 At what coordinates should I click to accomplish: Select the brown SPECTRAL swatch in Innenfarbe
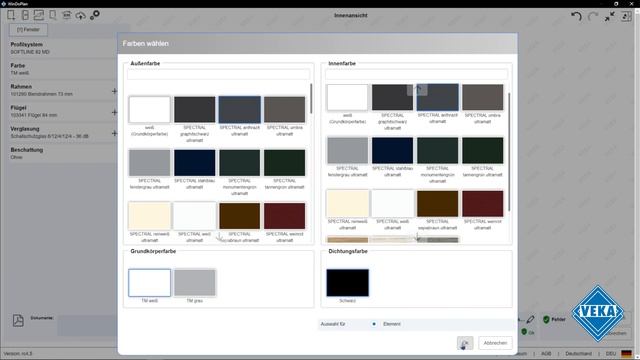coord(438,204)
